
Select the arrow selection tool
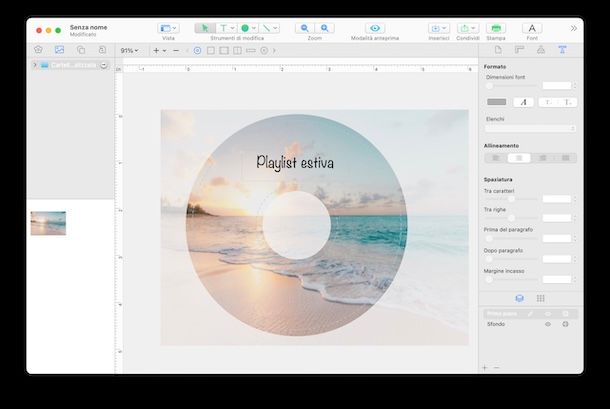[203, 28]
